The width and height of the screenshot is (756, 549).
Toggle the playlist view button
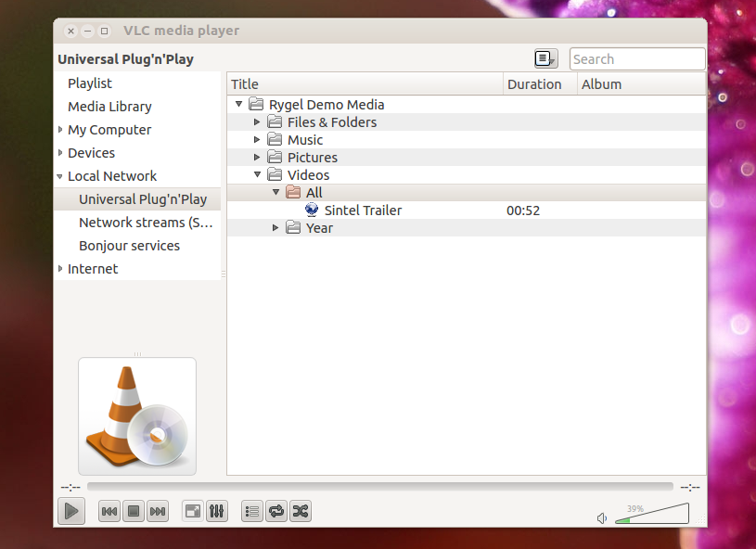251,511
